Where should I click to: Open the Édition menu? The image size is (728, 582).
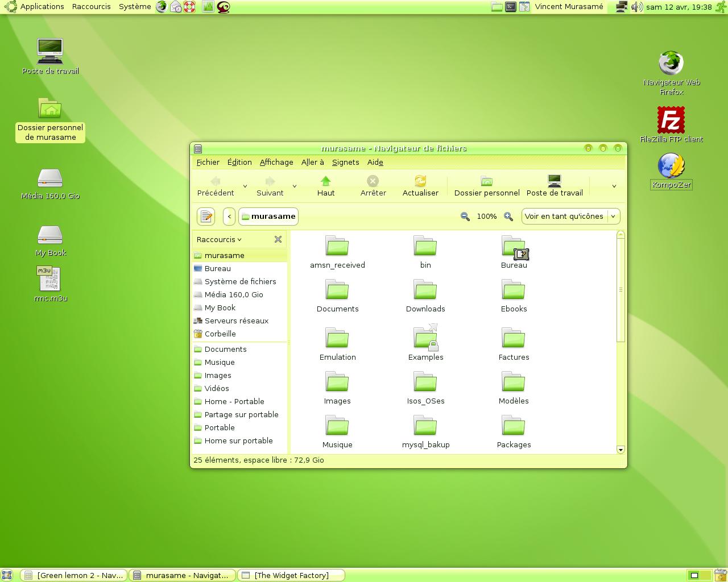coord(239,162)
